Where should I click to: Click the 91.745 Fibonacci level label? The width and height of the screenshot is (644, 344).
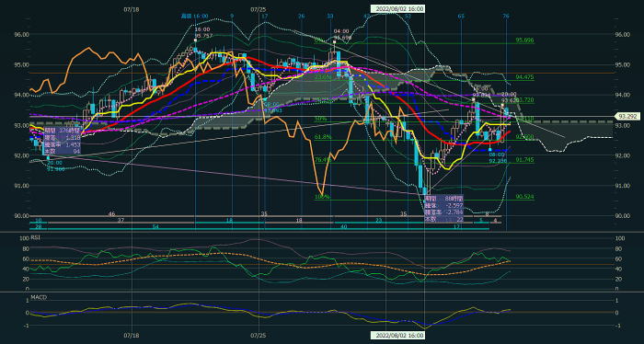click(x=524, y=160)
